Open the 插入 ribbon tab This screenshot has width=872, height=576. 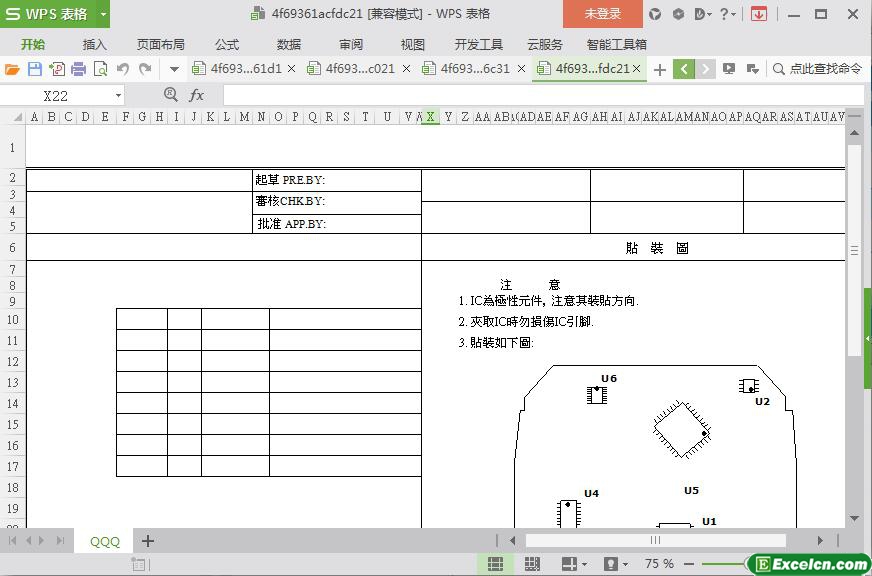(x=95, y=44)
